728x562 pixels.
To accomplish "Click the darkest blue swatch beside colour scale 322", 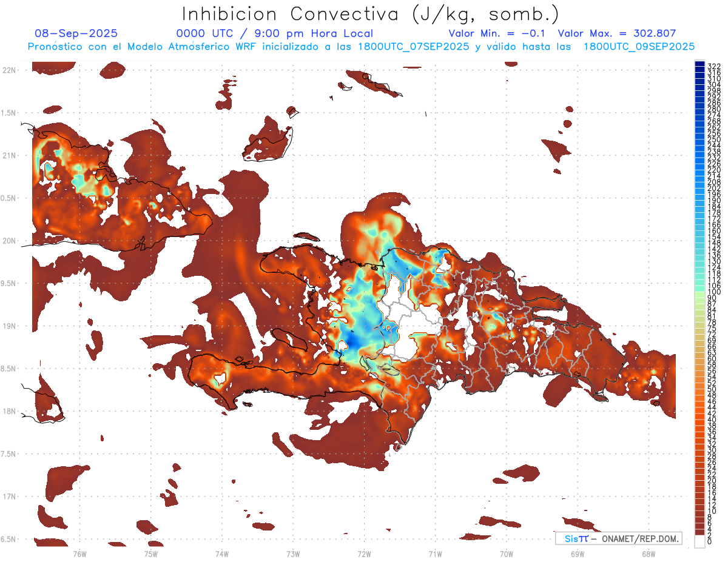I will (x=700, y=64).
